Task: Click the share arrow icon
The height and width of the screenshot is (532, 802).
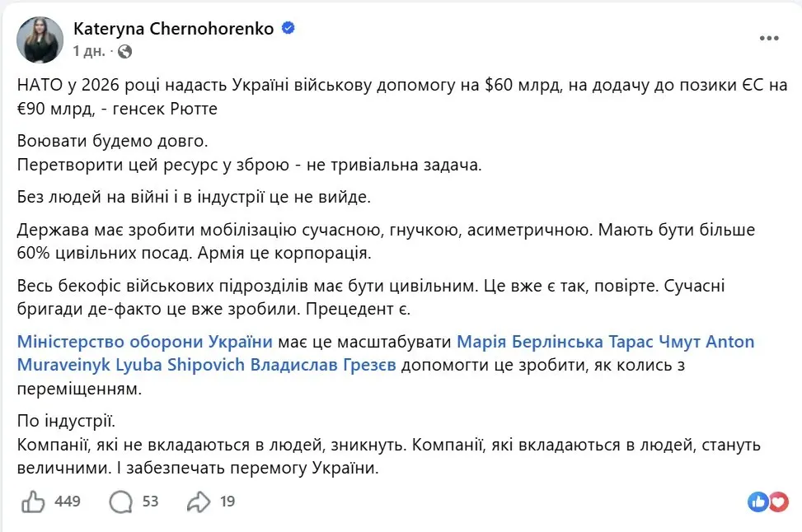Action: (199, 501)
